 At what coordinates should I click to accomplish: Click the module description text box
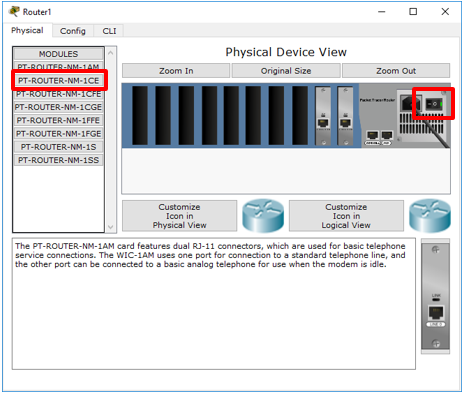pos(214,304)
